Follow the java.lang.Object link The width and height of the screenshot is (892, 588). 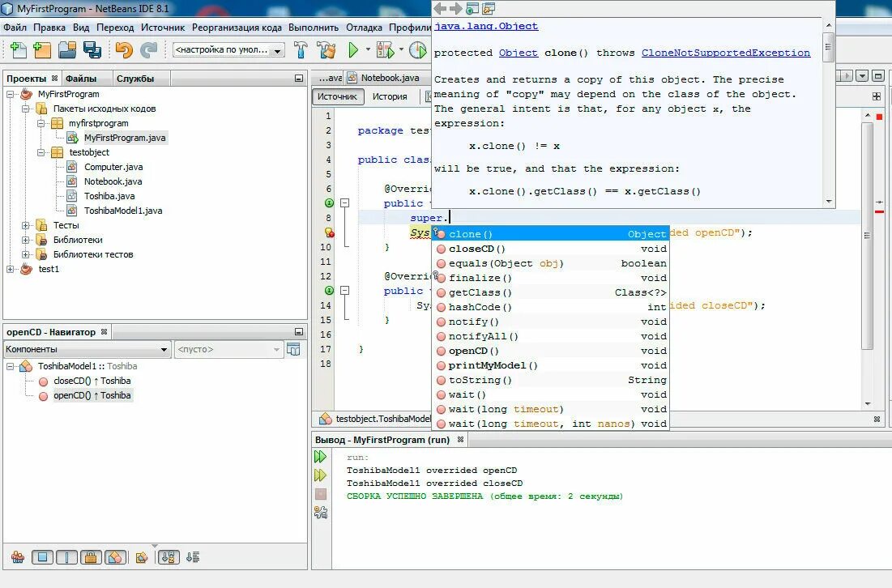pos(486,26)
